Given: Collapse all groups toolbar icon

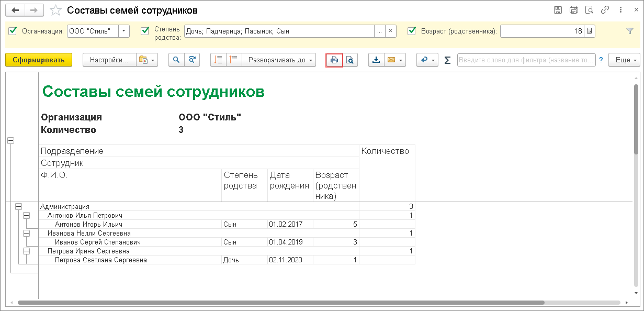Looking at the screenshot, I should pos(219,60).
